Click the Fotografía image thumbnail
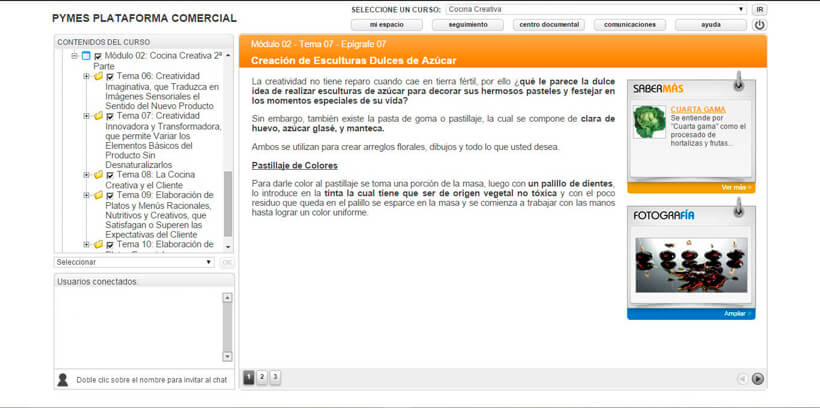The height and width of the screenshot is (408, 820). pos(691,265)
